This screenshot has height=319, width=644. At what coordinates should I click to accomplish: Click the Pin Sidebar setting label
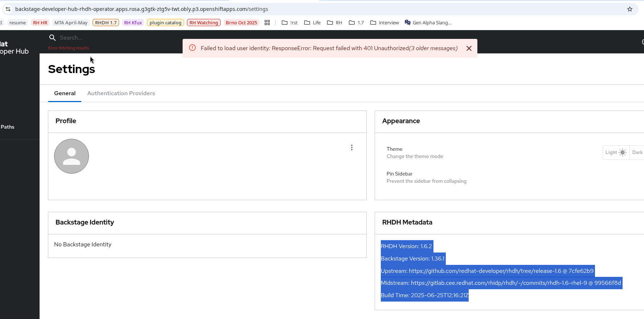pyautogui.click(x=399, y=174)
